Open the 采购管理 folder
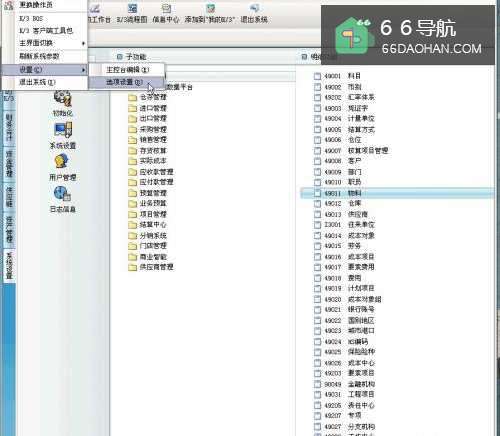Image resolution: width=500 pixels, height=436 pixels. [x=147, y=129]
